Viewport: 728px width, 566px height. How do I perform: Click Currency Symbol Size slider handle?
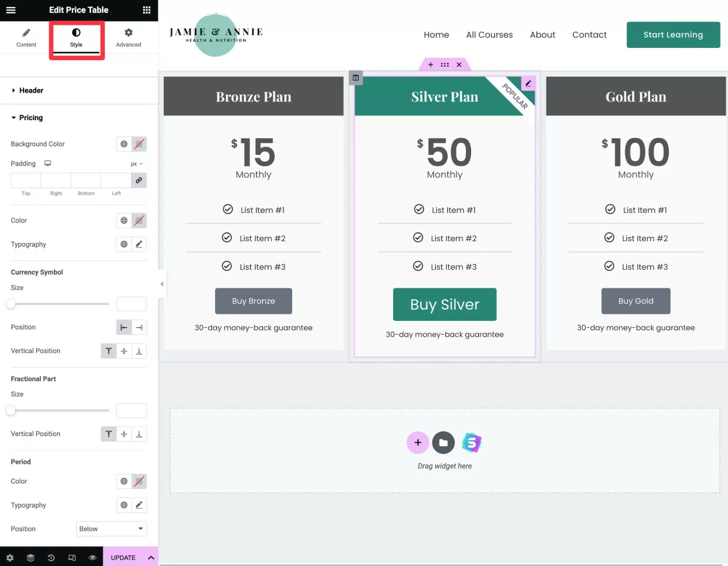click(11, 304)
